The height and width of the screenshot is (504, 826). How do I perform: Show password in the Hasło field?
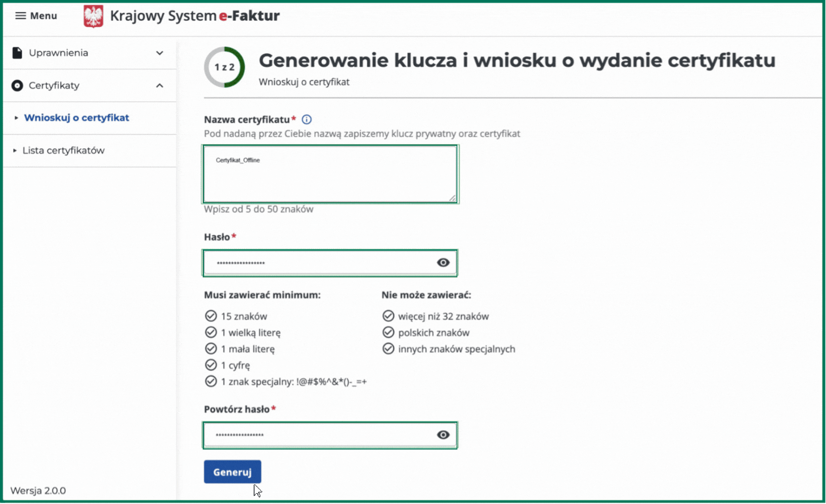[x=443, y=263]
